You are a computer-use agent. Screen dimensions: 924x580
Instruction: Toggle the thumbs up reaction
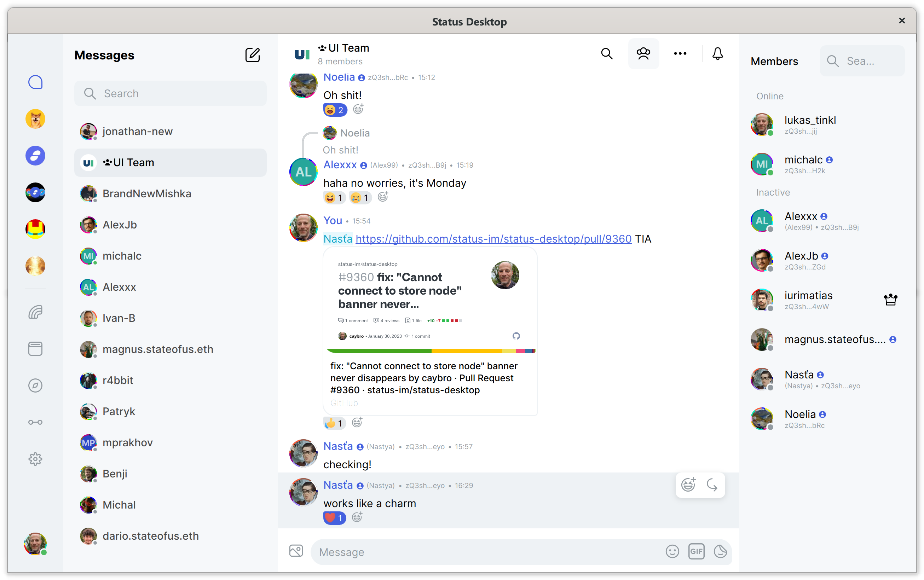tap(334, 423)
